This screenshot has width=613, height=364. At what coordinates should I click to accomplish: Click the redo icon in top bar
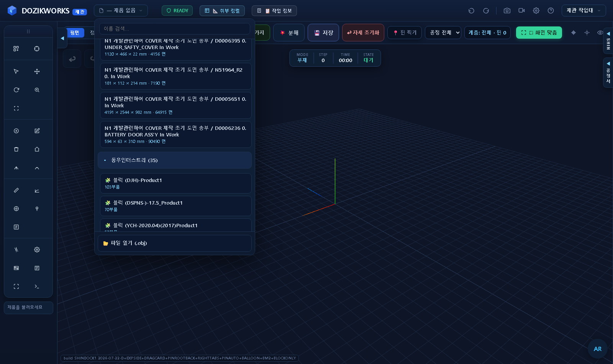pos(486,11)
